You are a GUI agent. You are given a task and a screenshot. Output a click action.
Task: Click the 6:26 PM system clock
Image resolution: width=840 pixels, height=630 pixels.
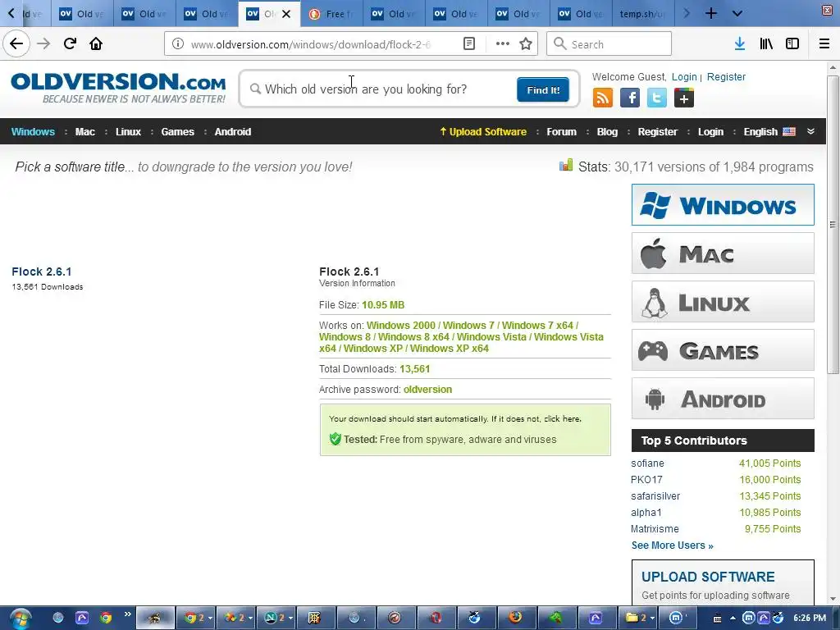click(x=810, y=619)
